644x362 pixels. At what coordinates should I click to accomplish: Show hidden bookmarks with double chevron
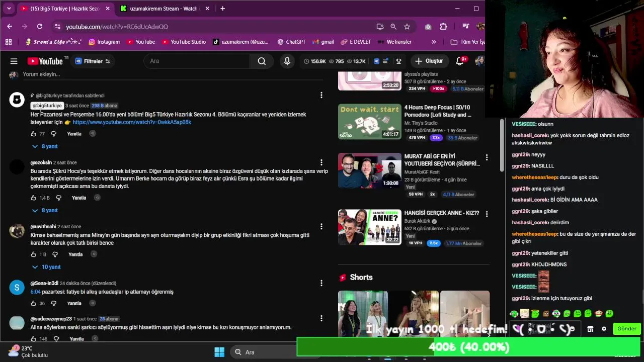(434, 42)
